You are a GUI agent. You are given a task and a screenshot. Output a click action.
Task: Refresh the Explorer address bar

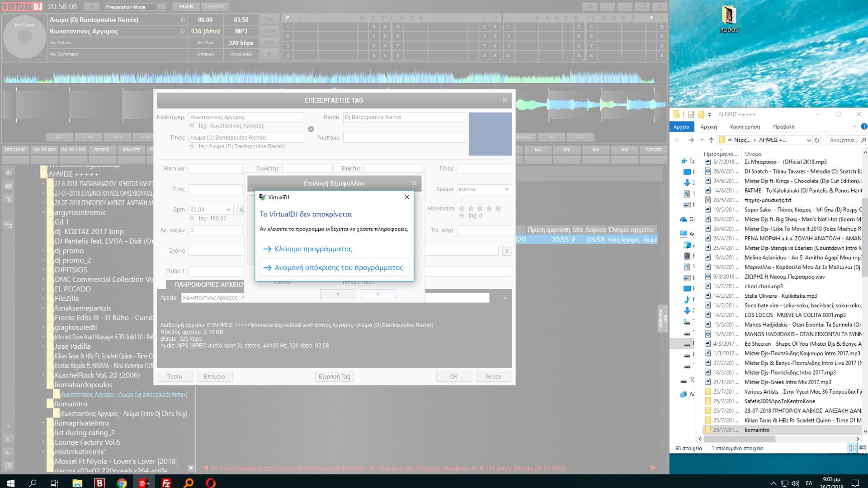(x=817, y=140)
